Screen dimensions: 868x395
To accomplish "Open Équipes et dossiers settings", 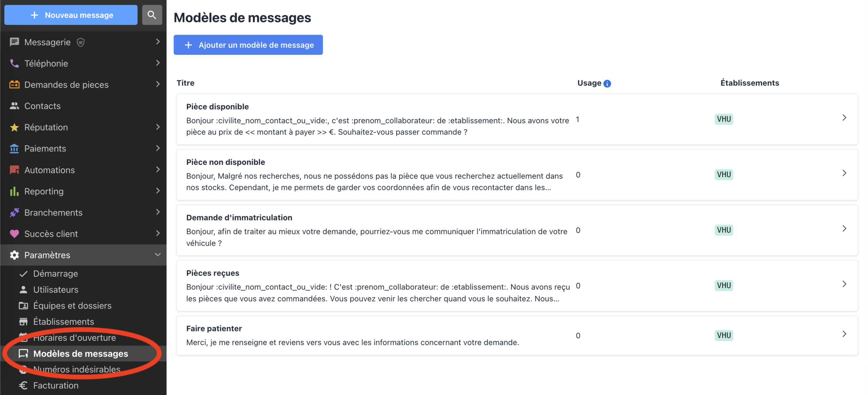I will 72,306.
